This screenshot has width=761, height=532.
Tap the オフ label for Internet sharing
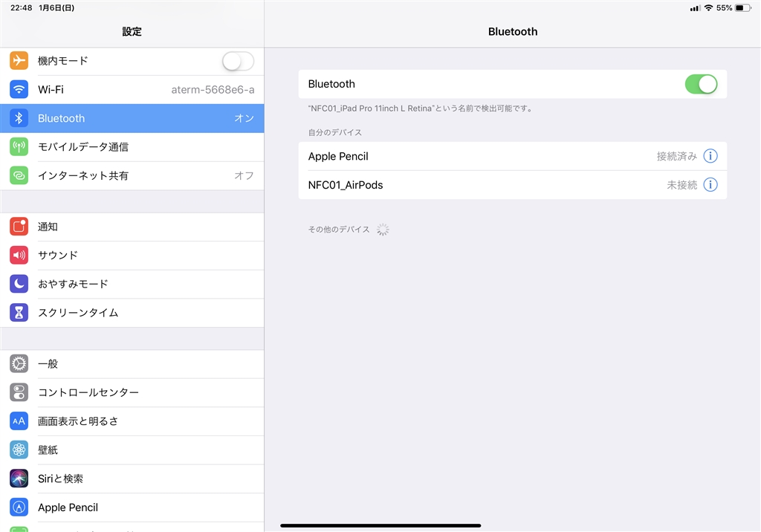tap(244, 175)
